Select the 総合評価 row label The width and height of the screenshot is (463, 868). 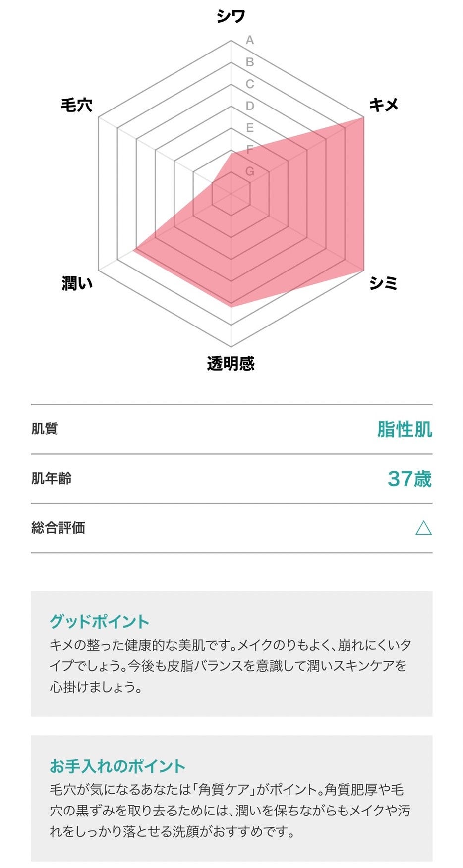click(x=58, y=528)
